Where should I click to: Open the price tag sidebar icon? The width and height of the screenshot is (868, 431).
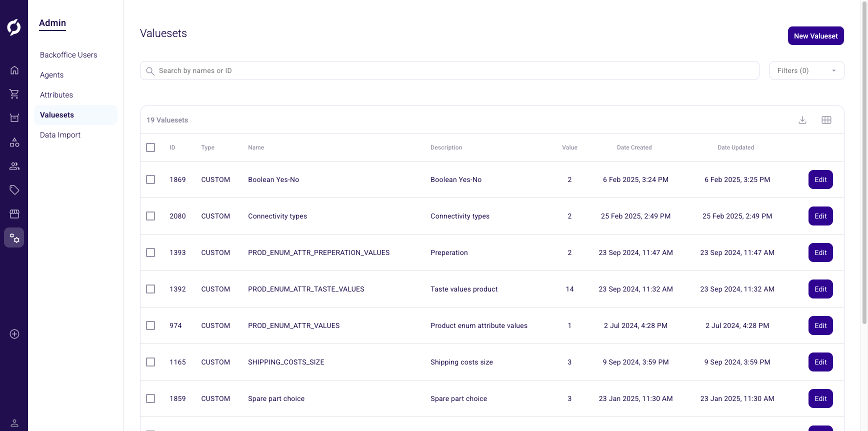coord(14,190)
